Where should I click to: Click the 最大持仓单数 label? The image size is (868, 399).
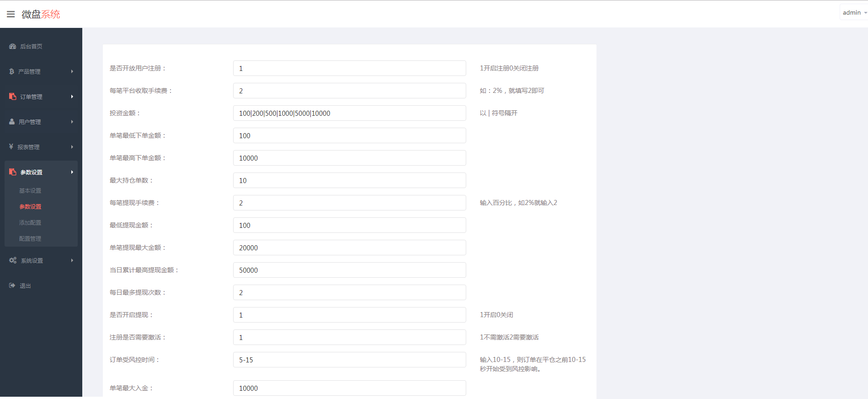point(132,180)
